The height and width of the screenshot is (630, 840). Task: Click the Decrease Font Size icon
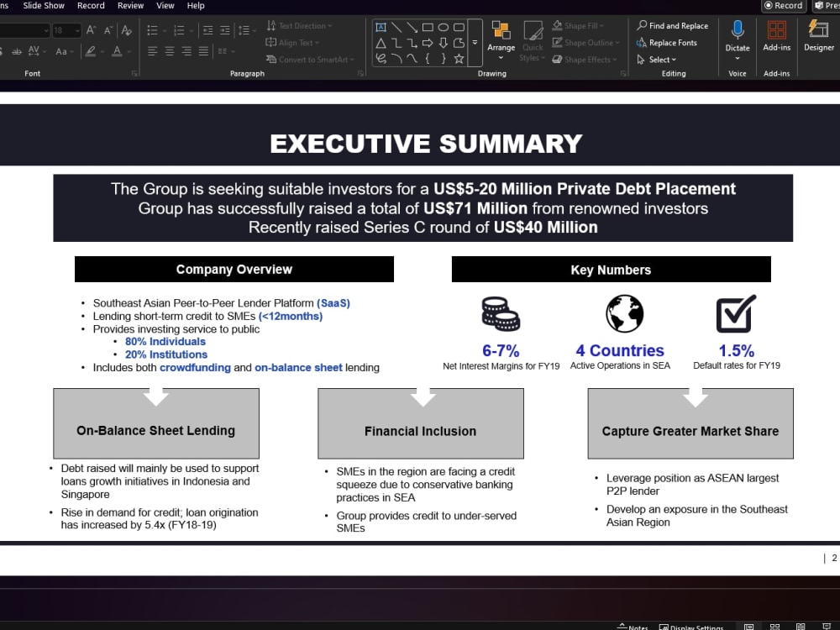coord(108,30)
